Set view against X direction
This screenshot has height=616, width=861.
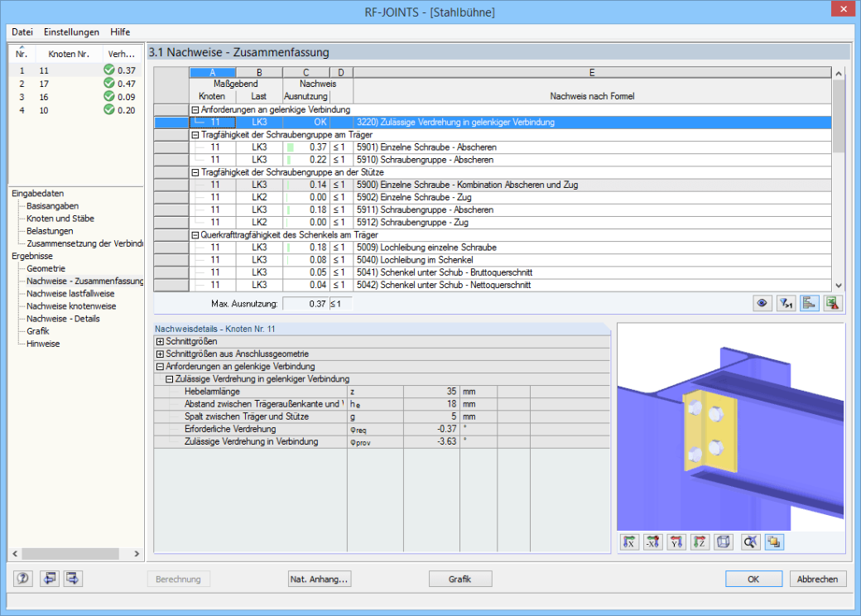[x=653, y=542]
